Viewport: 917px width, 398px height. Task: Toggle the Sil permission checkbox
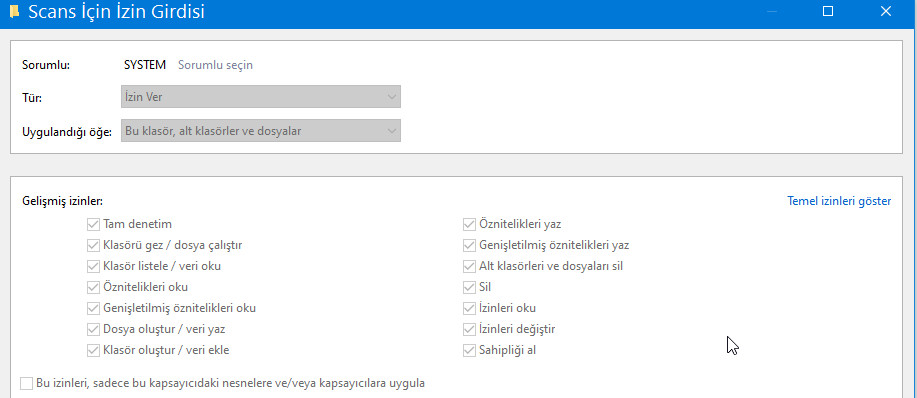469,288
